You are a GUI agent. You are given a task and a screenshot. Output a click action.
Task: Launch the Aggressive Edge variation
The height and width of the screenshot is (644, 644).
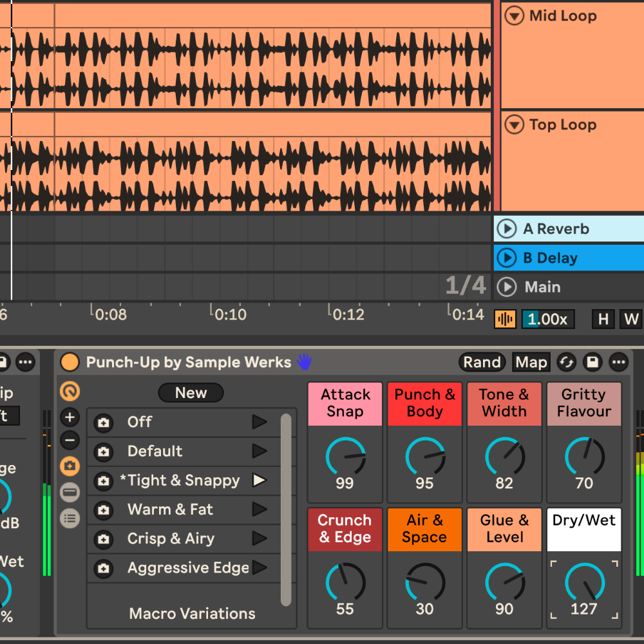coord(260,568)
